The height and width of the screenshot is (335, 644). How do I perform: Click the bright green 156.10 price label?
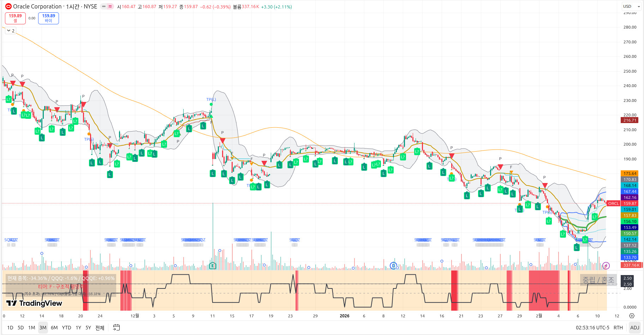[630, 221]
